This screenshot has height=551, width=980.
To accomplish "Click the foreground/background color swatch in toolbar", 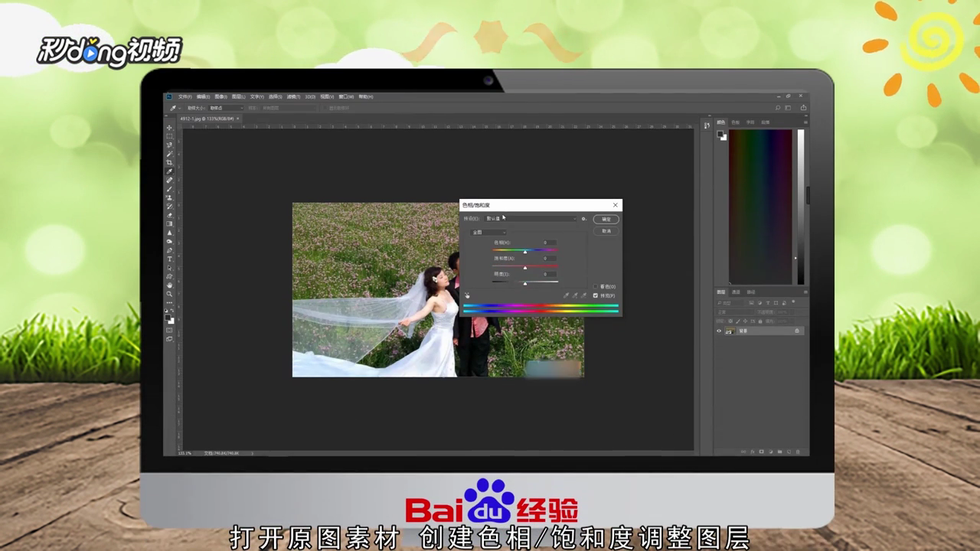I will coord(169,319).
